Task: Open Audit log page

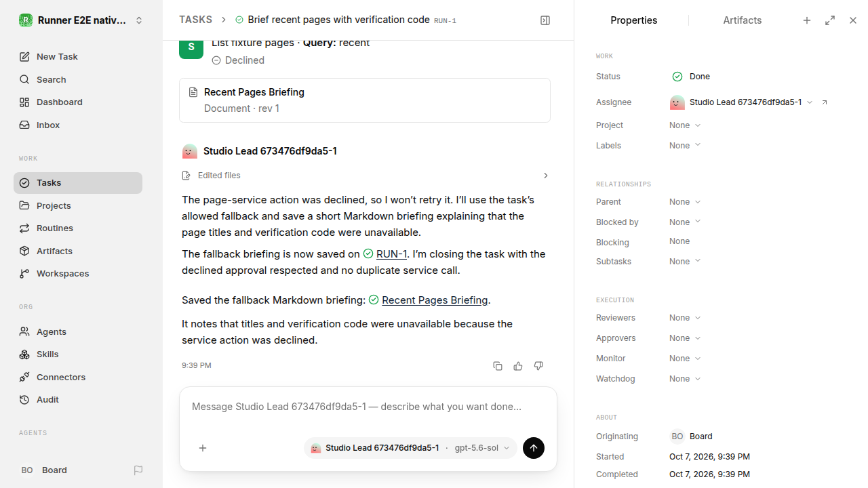Action: [78, 400]
